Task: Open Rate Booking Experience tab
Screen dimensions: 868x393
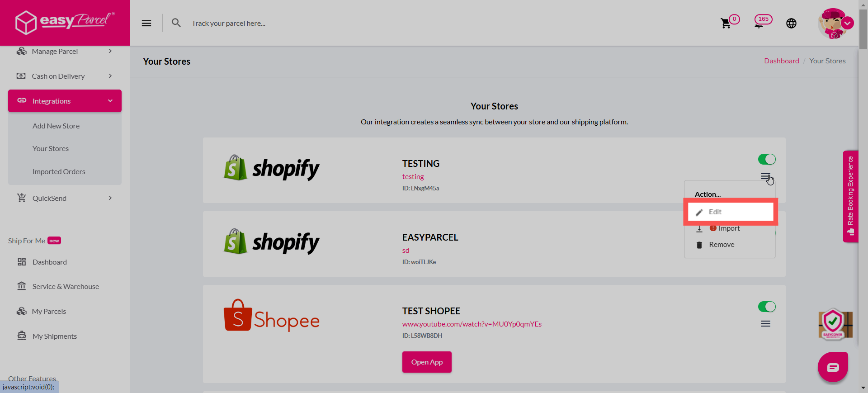Action: coord(851,196)
